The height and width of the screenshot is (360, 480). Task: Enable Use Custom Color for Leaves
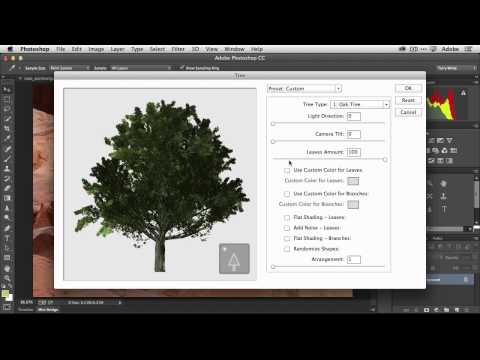(287, 170)
